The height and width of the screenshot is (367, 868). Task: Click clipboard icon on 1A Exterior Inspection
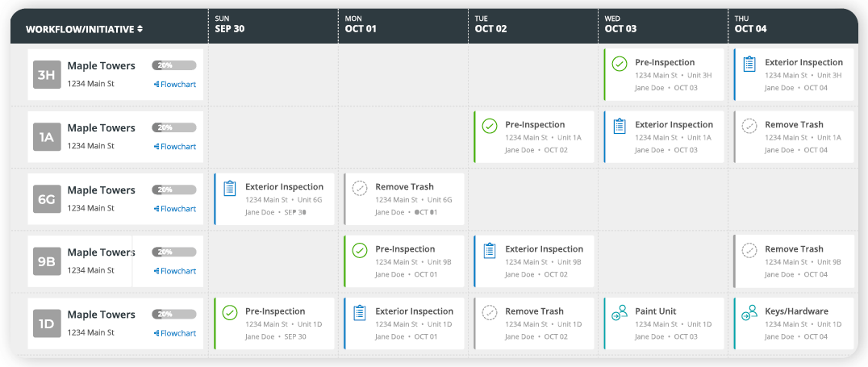(x=620, y=126)
